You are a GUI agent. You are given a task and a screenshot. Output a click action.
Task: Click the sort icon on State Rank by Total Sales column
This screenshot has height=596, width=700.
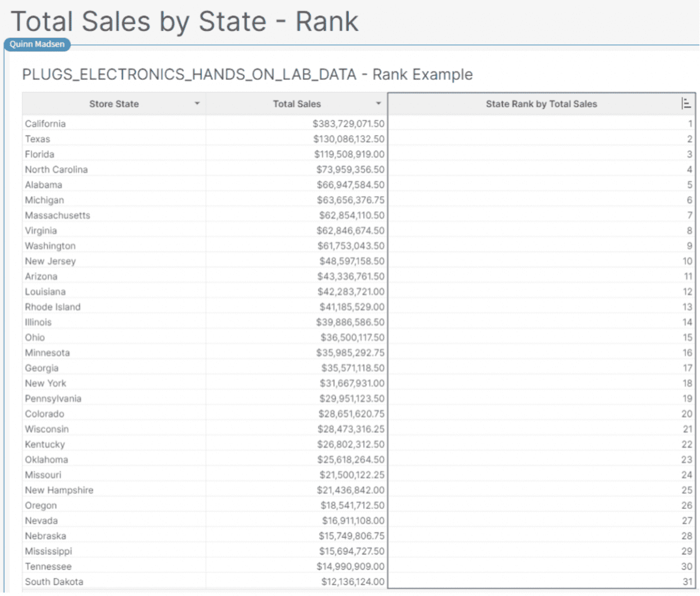(687, 103)
